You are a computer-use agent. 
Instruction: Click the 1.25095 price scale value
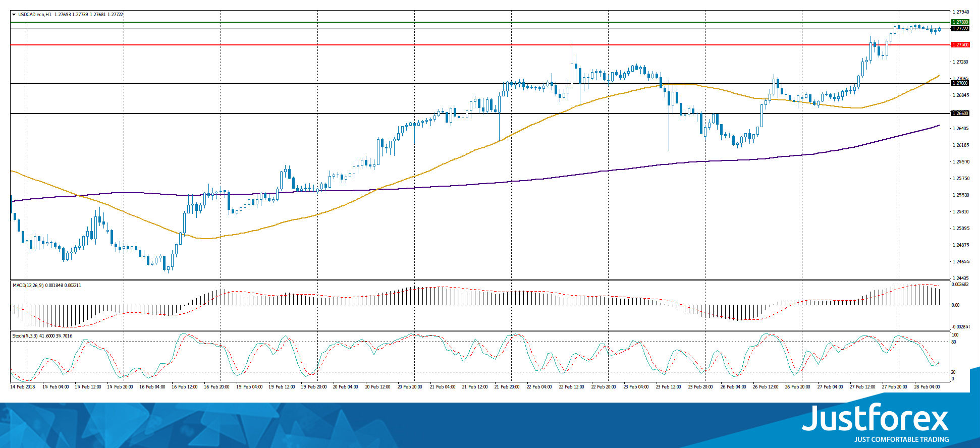pos(961,229)
